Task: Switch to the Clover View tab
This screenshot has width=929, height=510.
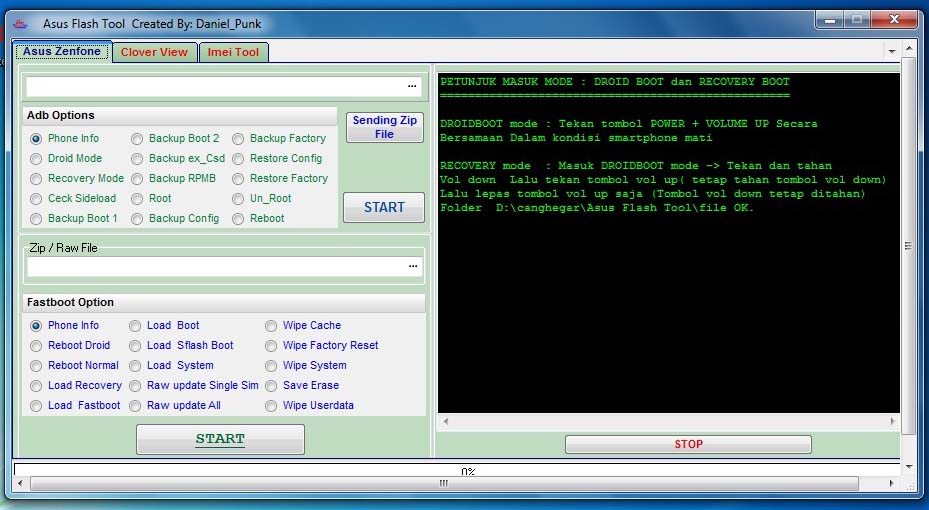Action: (154, 52)
